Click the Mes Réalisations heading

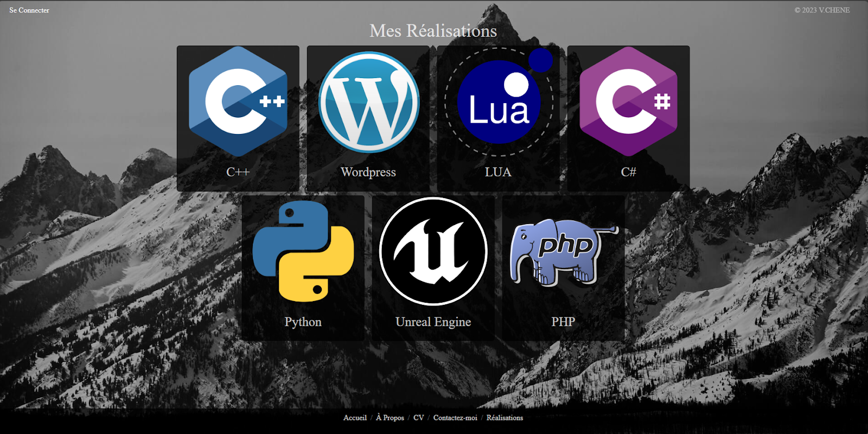tap(433, 31)
